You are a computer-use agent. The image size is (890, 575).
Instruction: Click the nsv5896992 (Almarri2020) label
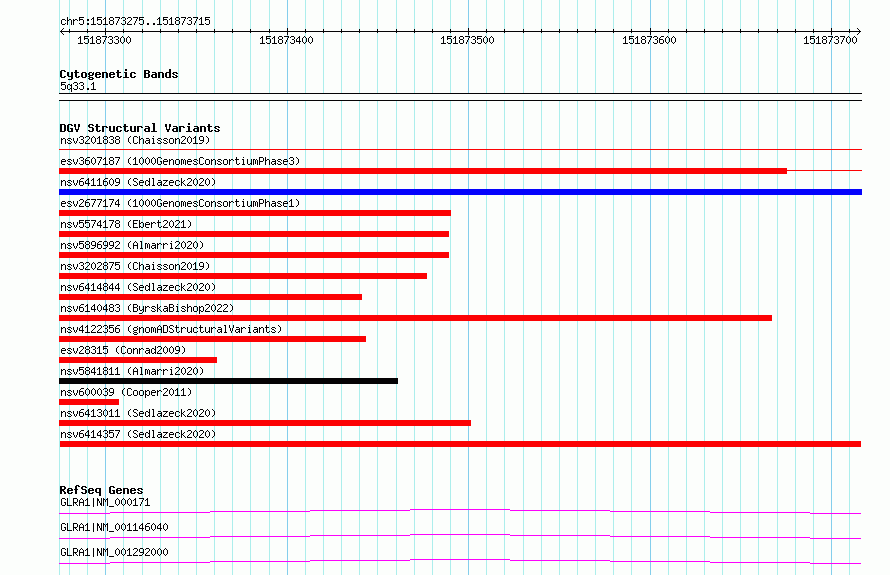[132, 245]
